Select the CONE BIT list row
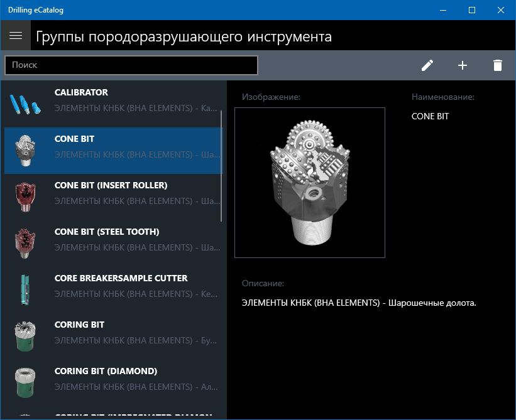This screenshot has height=420, width=516. point(114,151)
